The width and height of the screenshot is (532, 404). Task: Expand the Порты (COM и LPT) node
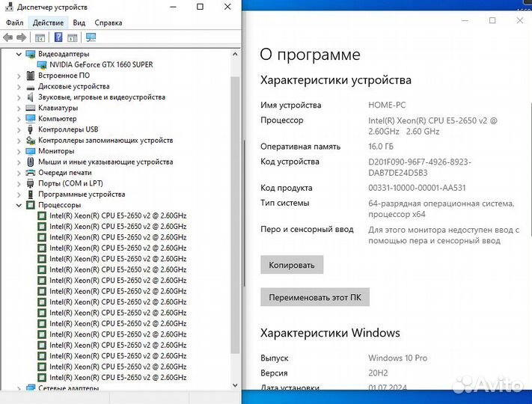[19, 183]
